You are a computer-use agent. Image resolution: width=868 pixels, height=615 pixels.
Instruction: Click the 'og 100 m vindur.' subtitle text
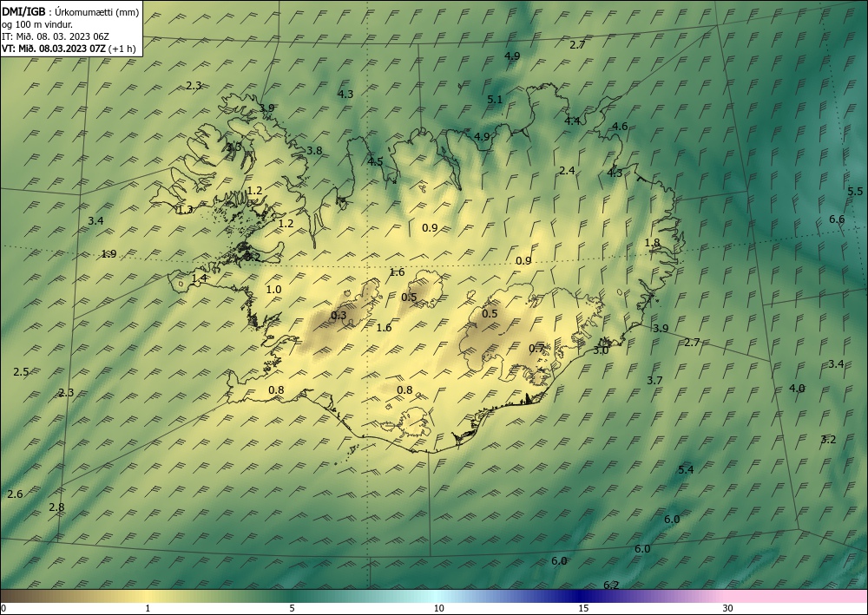(x=37, y=24)
